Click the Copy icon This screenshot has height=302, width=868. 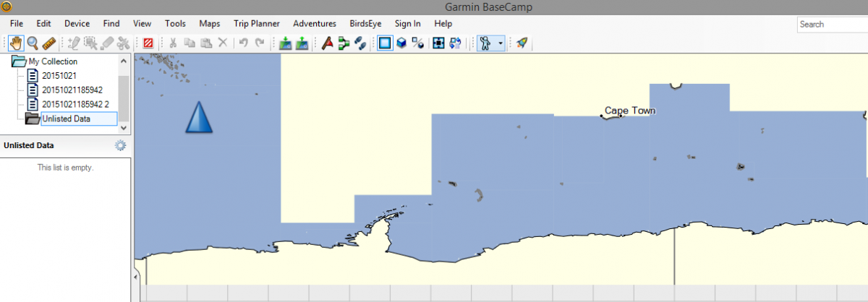tap(190, 43)
